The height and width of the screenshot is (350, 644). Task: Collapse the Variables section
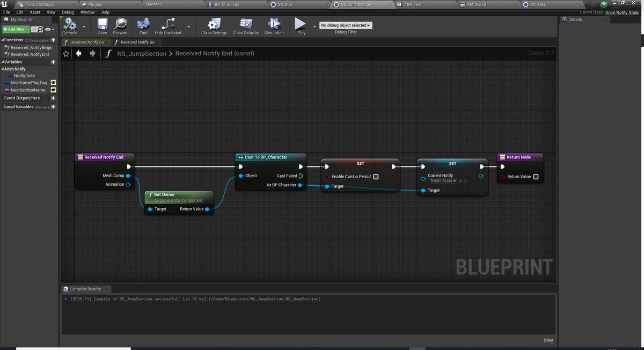(2, 62)
